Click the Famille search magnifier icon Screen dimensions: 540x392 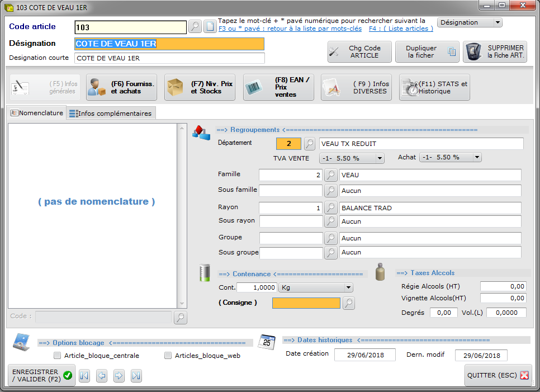[x=331, y=175]
